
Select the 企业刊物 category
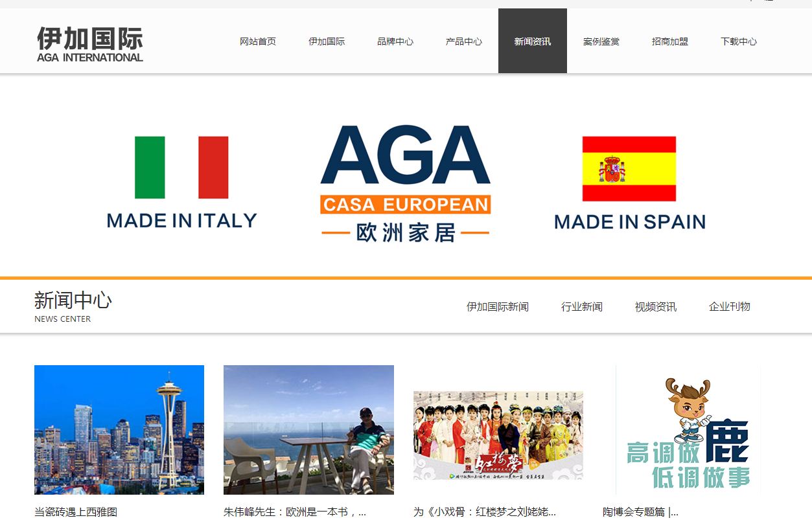point(730,307)
